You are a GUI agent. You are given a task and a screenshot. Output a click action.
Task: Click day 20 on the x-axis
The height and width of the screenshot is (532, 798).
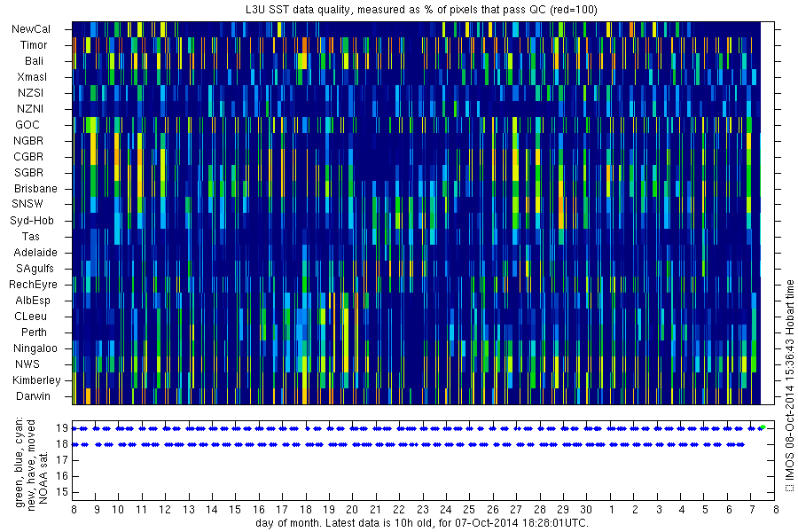click(x=352, y=510)
